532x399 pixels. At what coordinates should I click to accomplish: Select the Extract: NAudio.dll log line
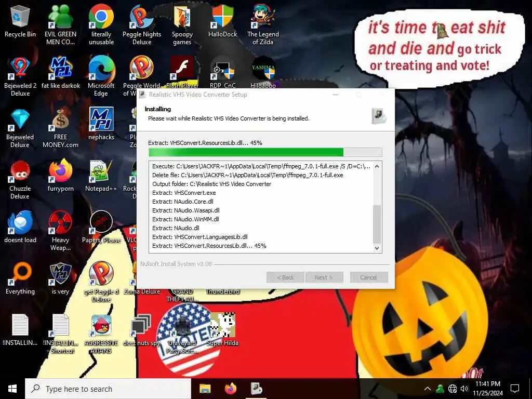(x=176, y=228)
